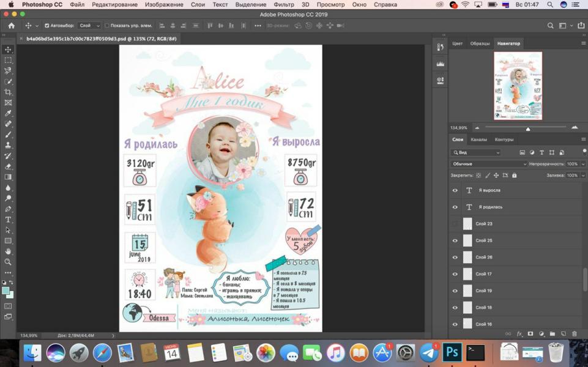Screen dimensions: 588x367
Task: Select the Clone Stamp tool
Action: 8,145
